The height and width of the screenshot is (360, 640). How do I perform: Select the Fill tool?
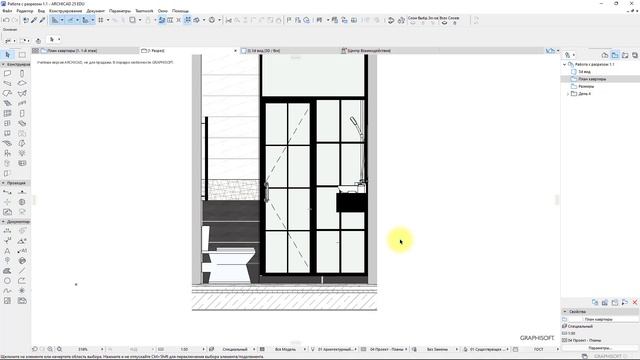pyautogui.click(x=7, y=271)
